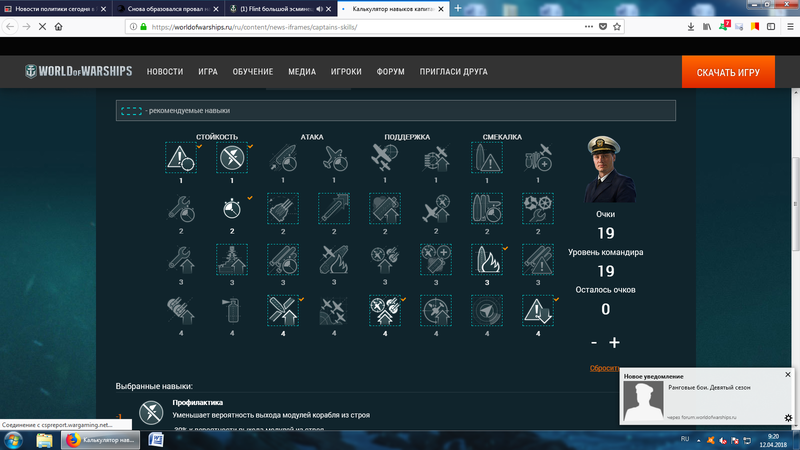Open the Firefox downloads panel
The height and width of the screenshot is (450, 800).
[690, 27]
